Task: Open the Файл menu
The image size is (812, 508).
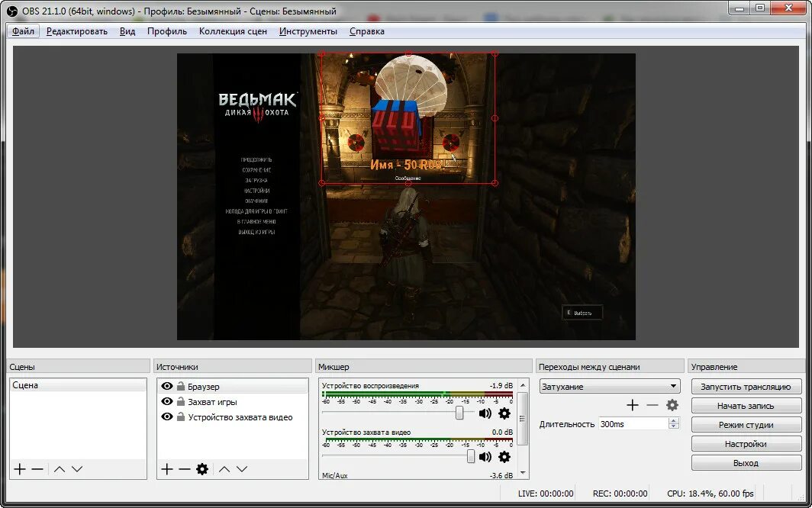Action: tap(24, 31)
